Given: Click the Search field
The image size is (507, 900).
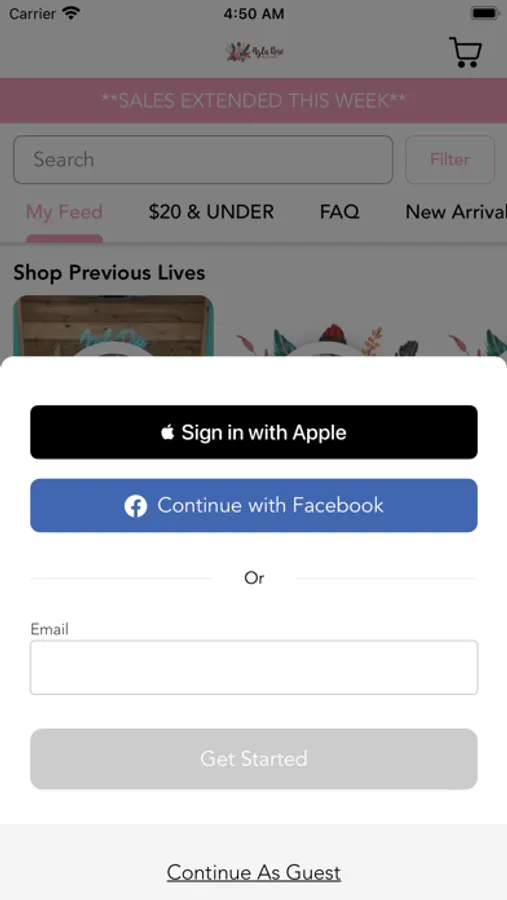Looking at the screenshot, I should pos(203,160).
